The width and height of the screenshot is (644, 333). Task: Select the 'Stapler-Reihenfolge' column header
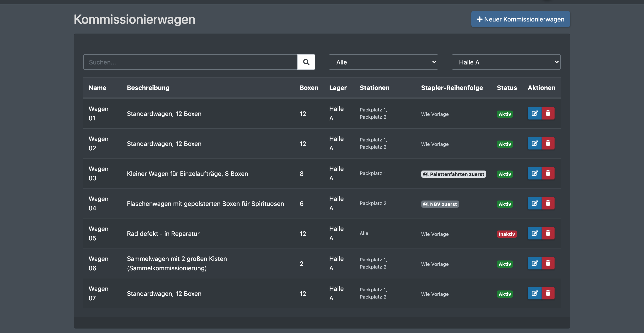(452, 88)
